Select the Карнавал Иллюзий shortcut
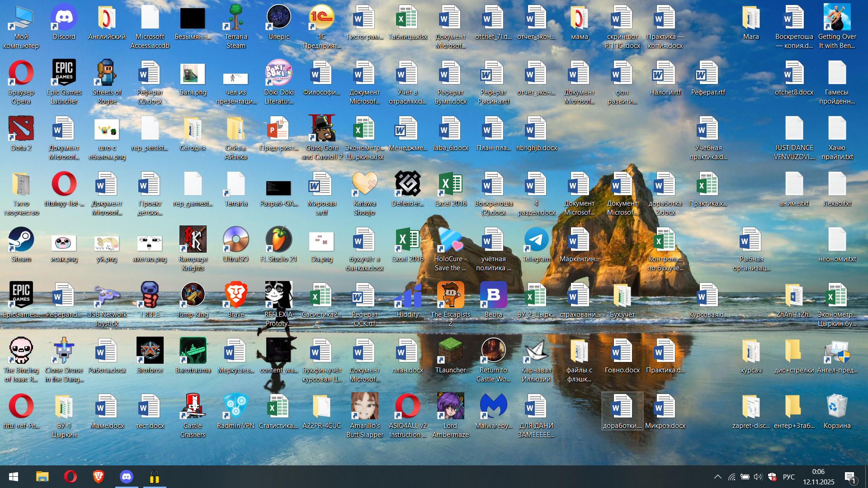 537,361
